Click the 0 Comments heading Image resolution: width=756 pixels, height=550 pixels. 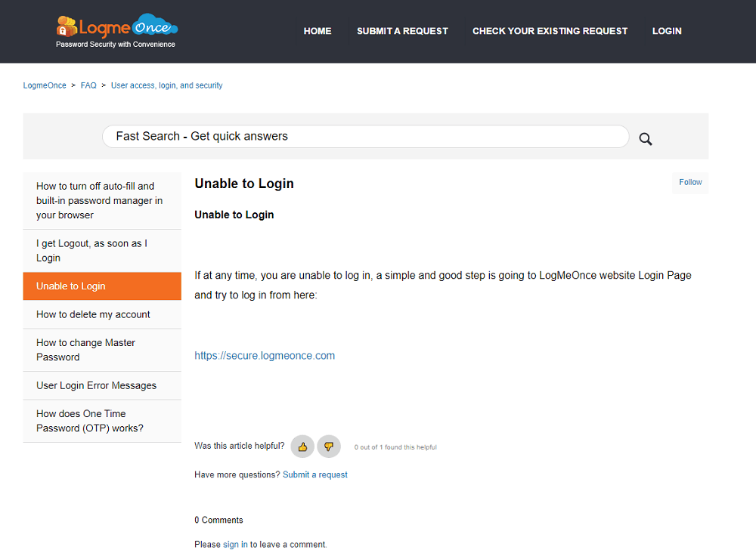click(x=219, y=520)
